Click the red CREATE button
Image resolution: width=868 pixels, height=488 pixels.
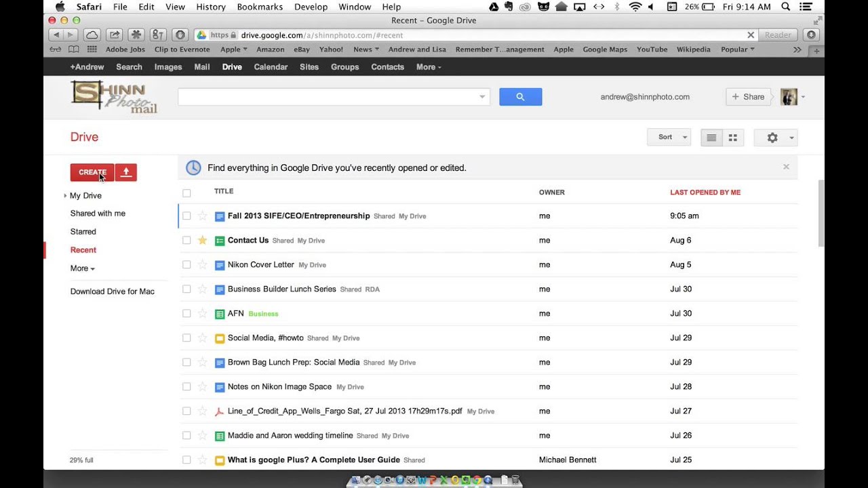pos(92,172)
